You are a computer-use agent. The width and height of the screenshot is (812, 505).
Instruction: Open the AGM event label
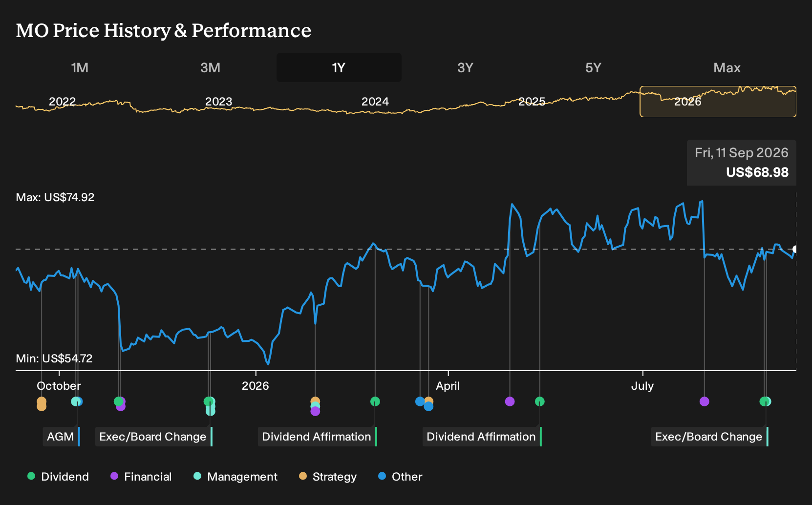click(61, 437)
